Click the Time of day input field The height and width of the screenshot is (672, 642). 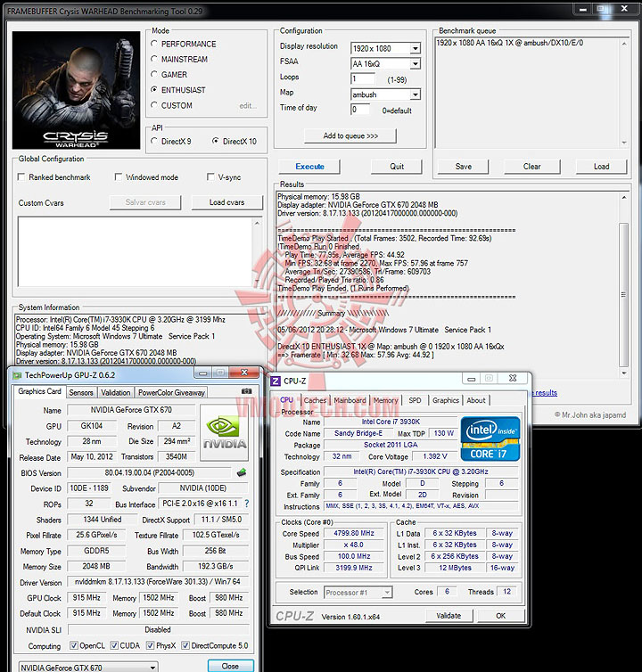coord(360,110)
